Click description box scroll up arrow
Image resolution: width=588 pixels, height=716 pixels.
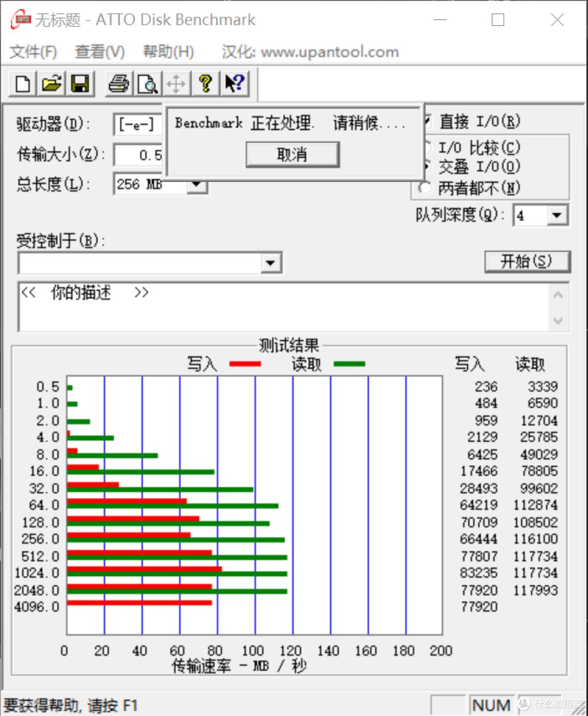558,295
